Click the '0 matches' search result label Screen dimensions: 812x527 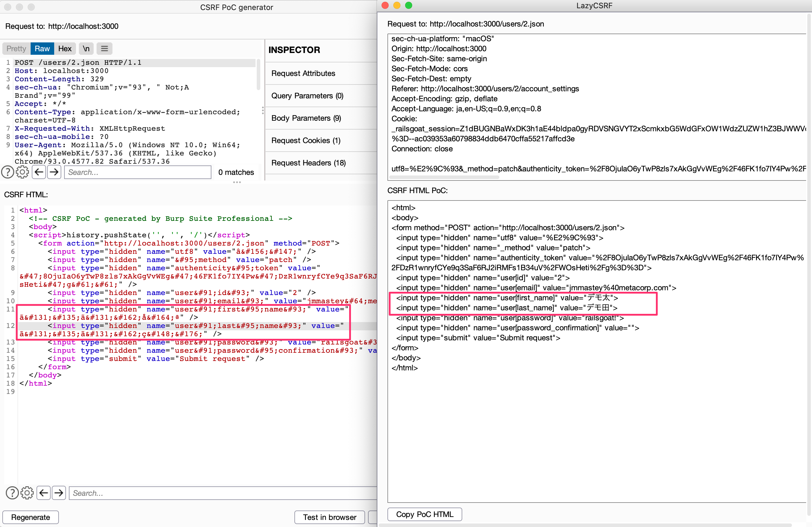236,172
